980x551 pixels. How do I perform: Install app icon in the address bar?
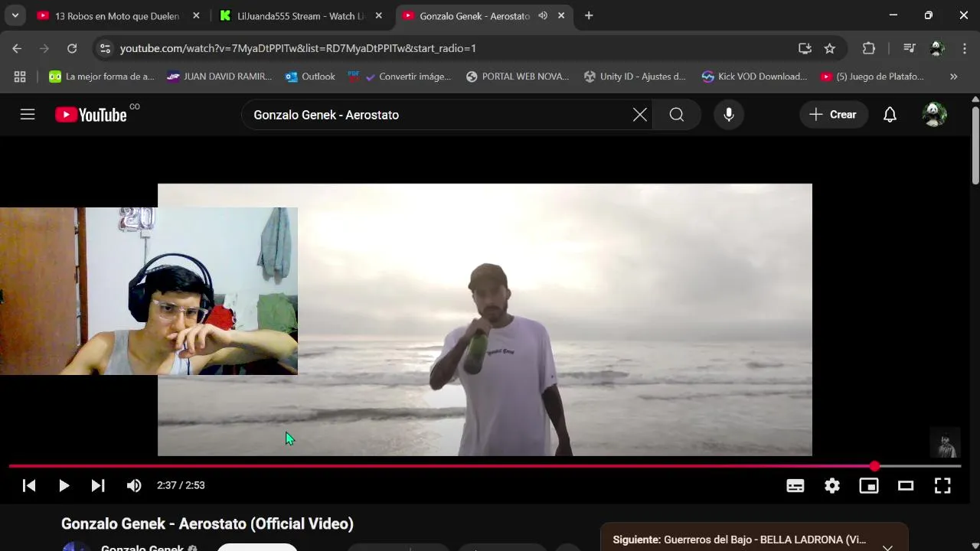pyautogui.click(x=805, y=48)
